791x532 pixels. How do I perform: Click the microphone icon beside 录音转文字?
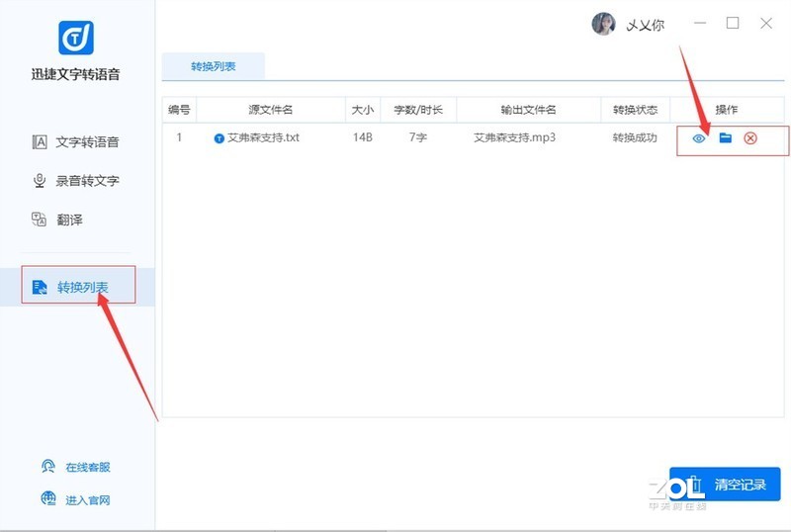point(40,181)
